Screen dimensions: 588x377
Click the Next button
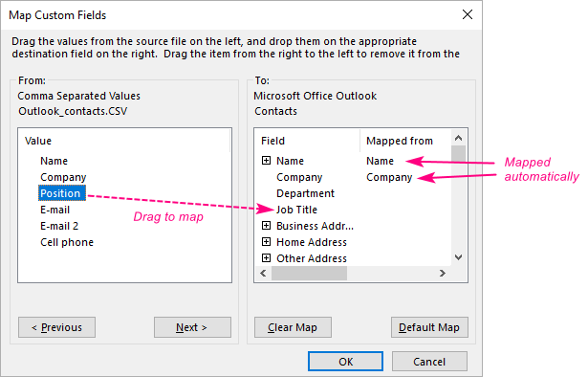click(192, 327)
